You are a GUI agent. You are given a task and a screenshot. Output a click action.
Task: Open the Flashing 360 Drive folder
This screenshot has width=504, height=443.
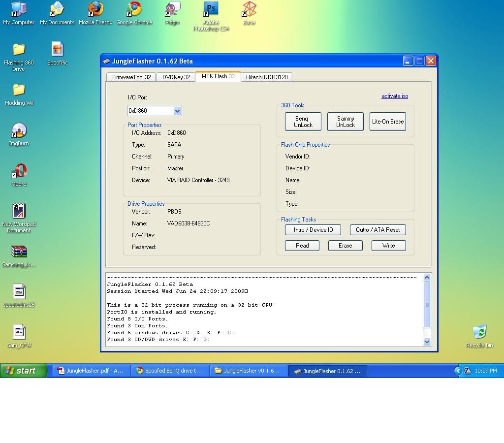(19, 50)
